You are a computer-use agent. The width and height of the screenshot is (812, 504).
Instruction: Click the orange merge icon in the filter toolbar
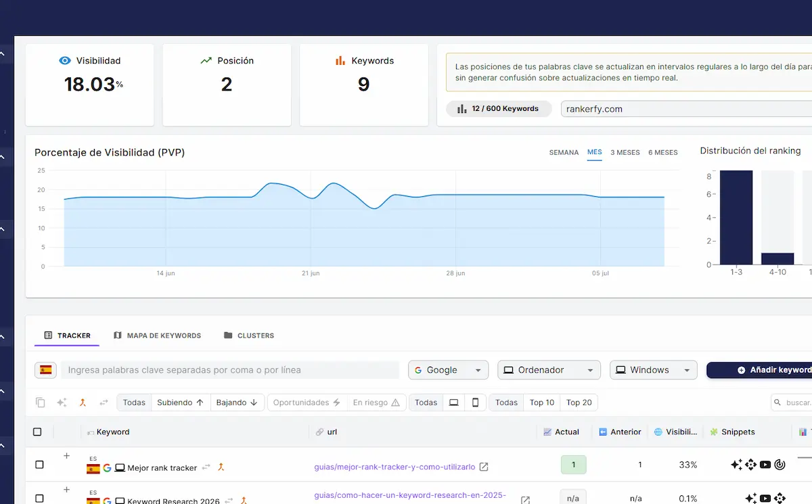click(x=83, y=403)
